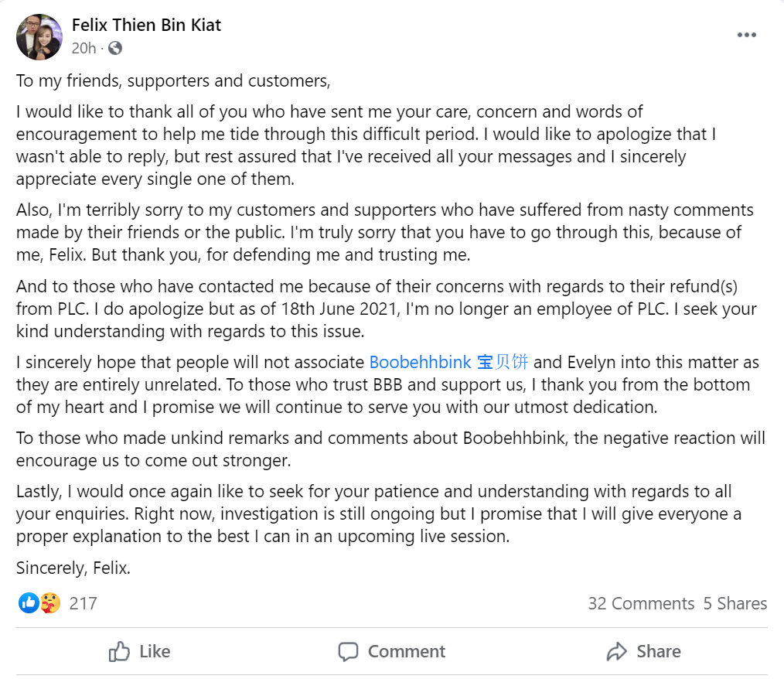Click the 20h post timestamp
The image size is (784, 679).
point(84,48)
